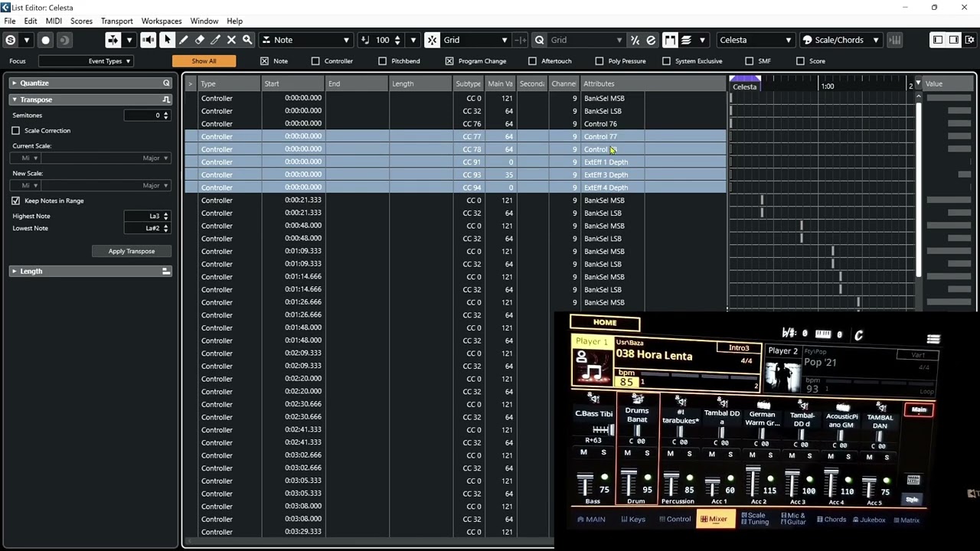Mute the Bass channel in mixer
This screenshot has width=980, height=551.
click(583, 453)
